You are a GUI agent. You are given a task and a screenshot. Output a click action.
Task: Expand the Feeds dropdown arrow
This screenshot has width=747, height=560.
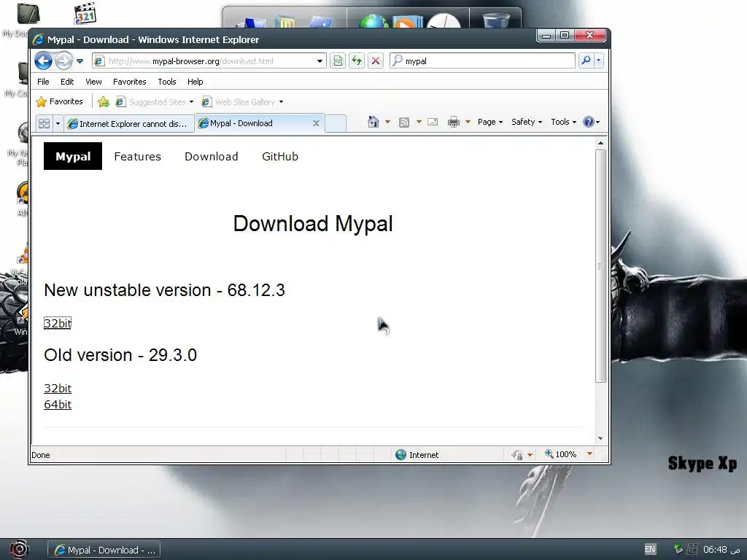419,122
